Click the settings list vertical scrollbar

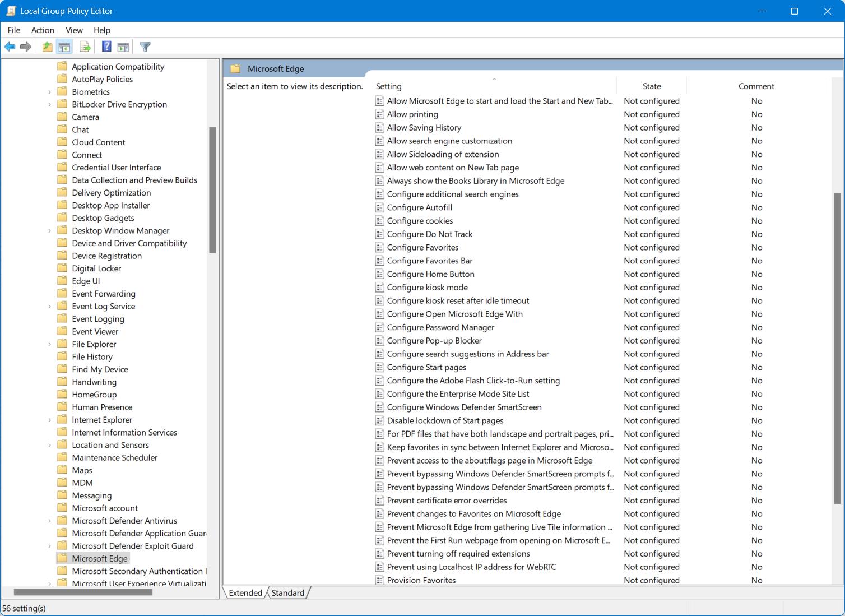[837, 348]
